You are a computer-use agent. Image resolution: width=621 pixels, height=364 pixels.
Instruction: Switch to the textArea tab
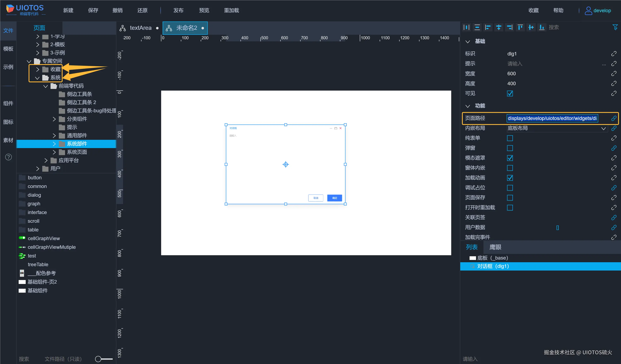tap(140, 28)
